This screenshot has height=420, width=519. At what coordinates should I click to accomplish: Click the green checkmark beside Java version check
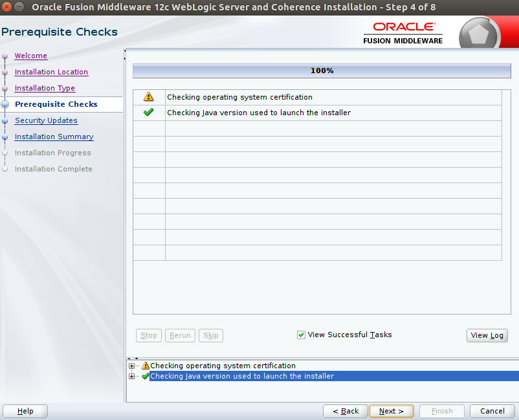(x=149, y=111)
